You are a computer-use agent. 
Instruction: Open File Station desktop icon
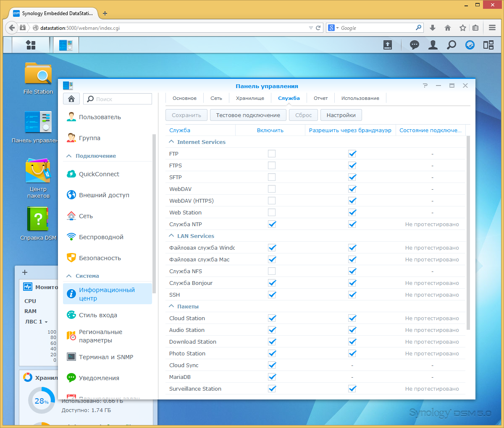point(38,78)
